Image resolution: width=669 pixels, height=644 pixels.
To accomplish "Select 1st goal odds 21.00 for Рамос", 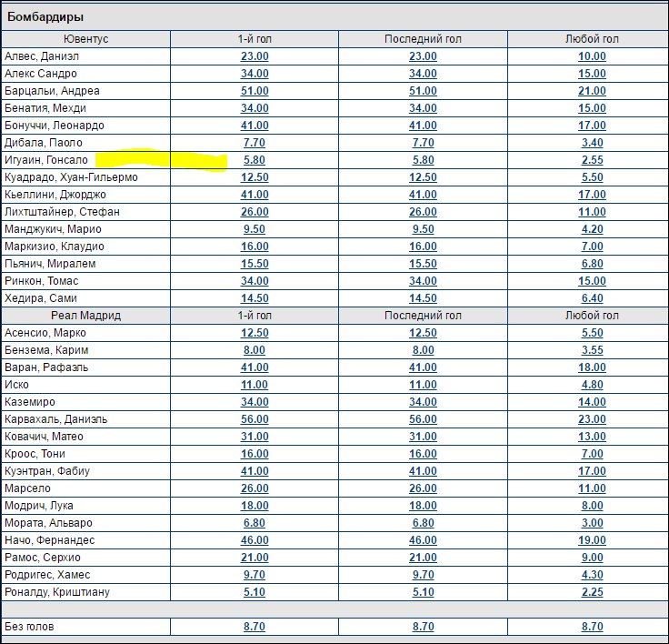I will tap(255, 558).
